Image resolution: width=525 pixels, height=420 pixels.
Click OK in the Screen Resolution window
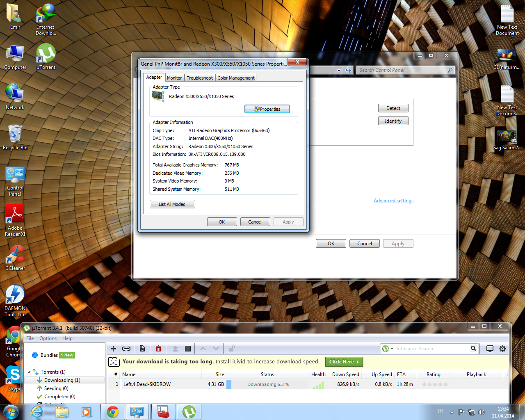331,244
